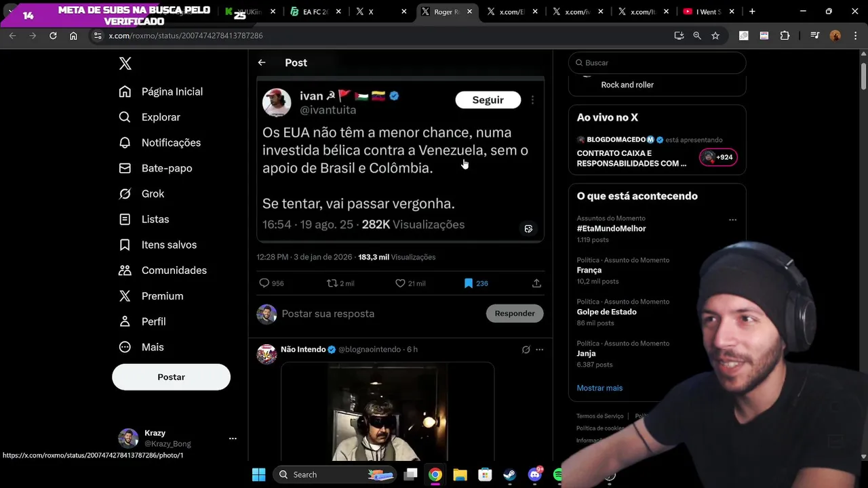Open Bate-papo messages
The image size is (868, 488).
[155, 168]
